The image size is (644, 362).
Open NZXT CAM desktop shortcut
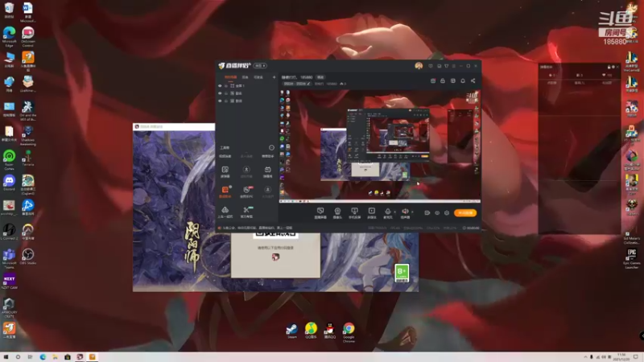pos(9,281)
